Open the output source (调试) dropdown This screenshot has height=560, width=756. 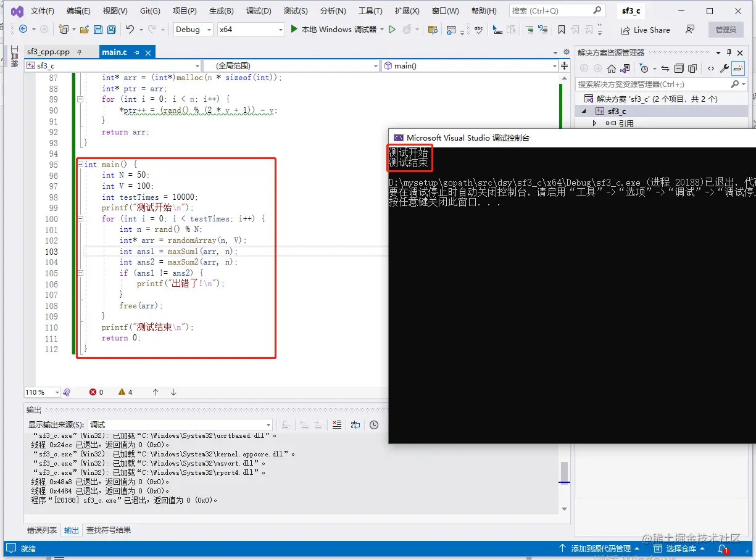point(180,424)
